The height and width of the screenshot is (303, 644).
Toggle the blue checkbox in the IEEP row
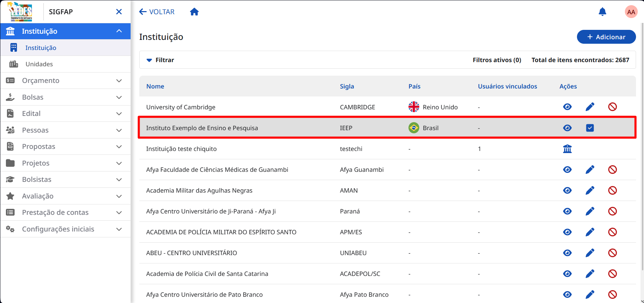(x=590, y=128)
